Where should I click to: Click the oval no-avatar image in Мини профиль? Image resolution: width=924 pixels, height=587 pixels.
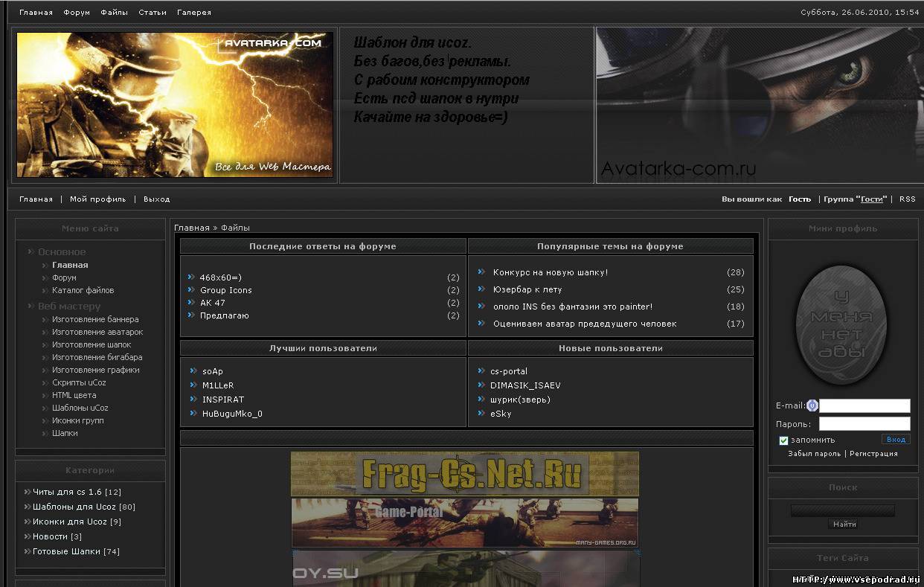(x=841, y=325)
